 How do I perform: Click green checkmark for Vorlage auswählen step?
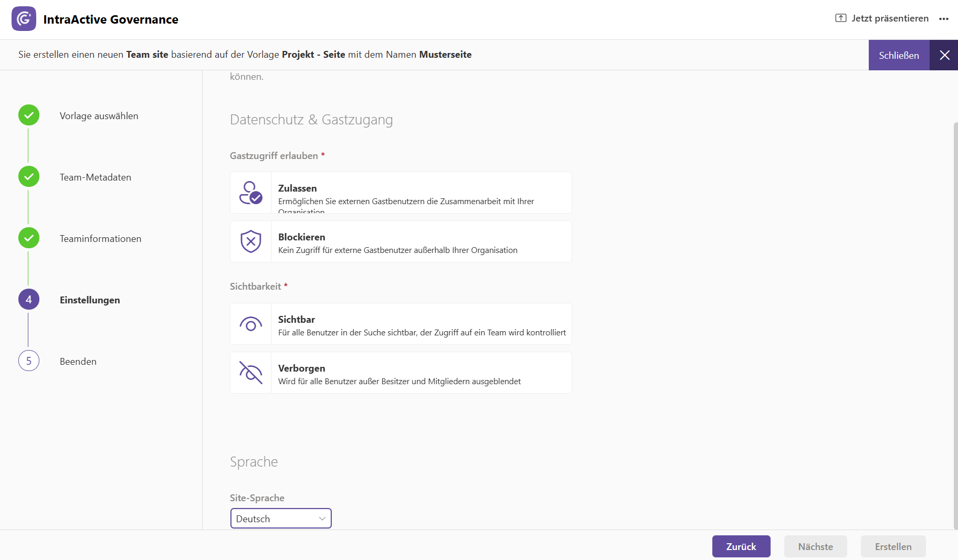[x=29, y=115]
